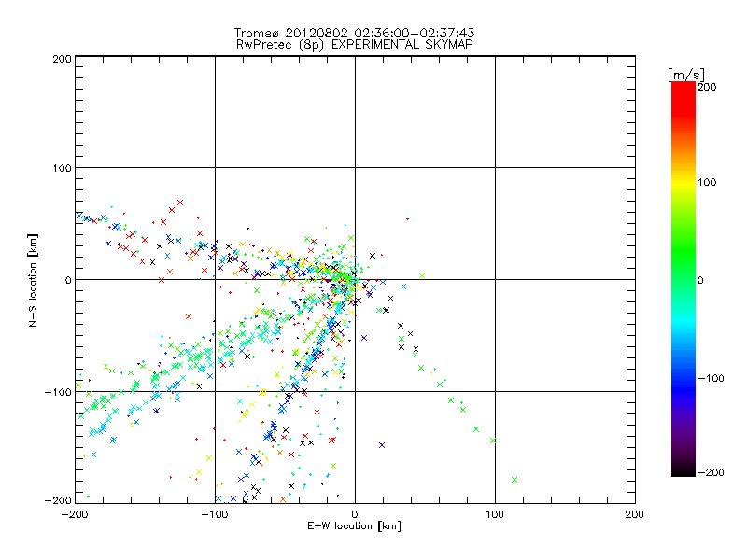Click the 'N-S location [km]' axis label
747x560 pixels.
point(33,280)
